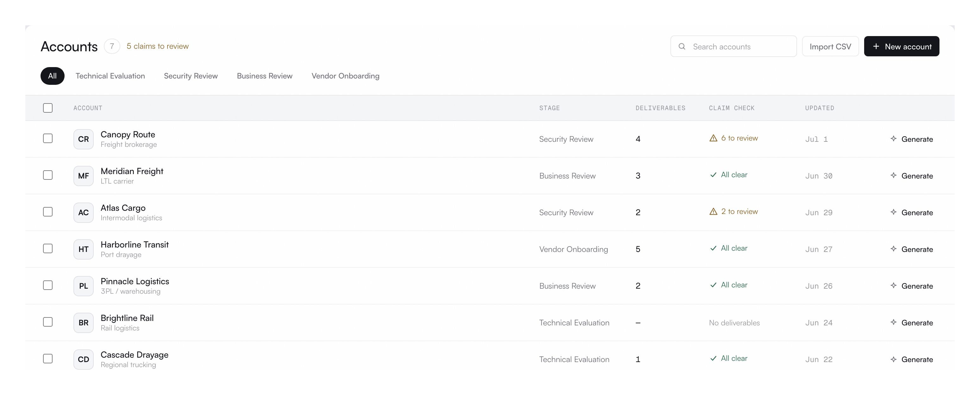Check the Meridian Freight row checkbox
Viewport: 980px width, 395px height.
click(47, 175)
